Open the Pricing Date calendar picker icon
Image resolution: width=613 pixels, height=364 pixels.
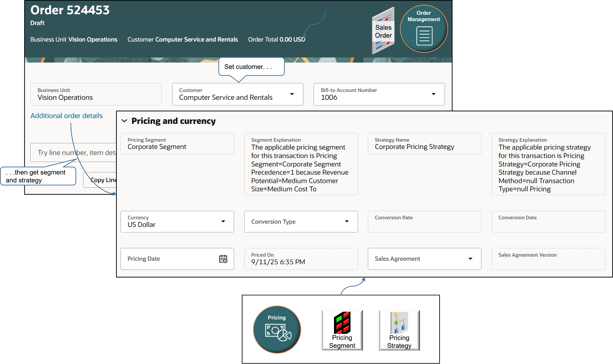pyautogui.click(x=224, y=259)
